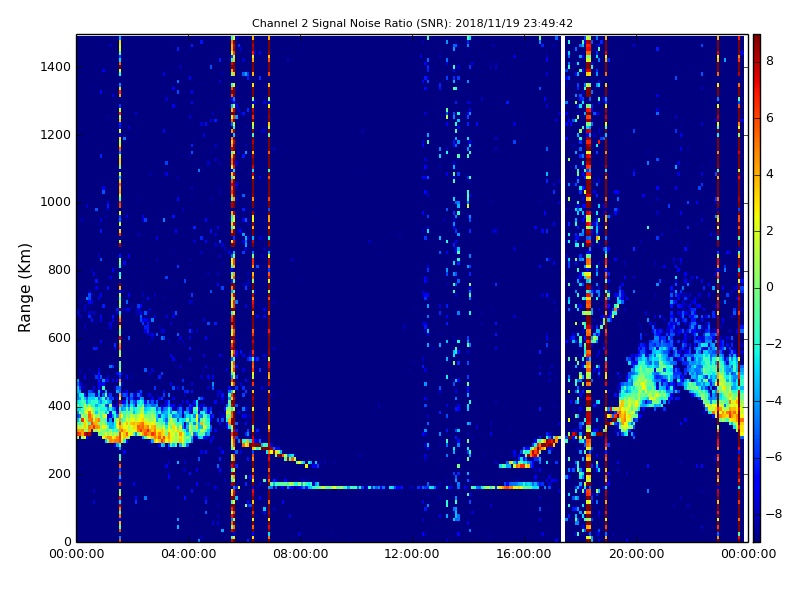The height and width of the screenshot is (600, 800).
Task: Click the 'Range (Km)' y-axis label
Action: point(24,288)
